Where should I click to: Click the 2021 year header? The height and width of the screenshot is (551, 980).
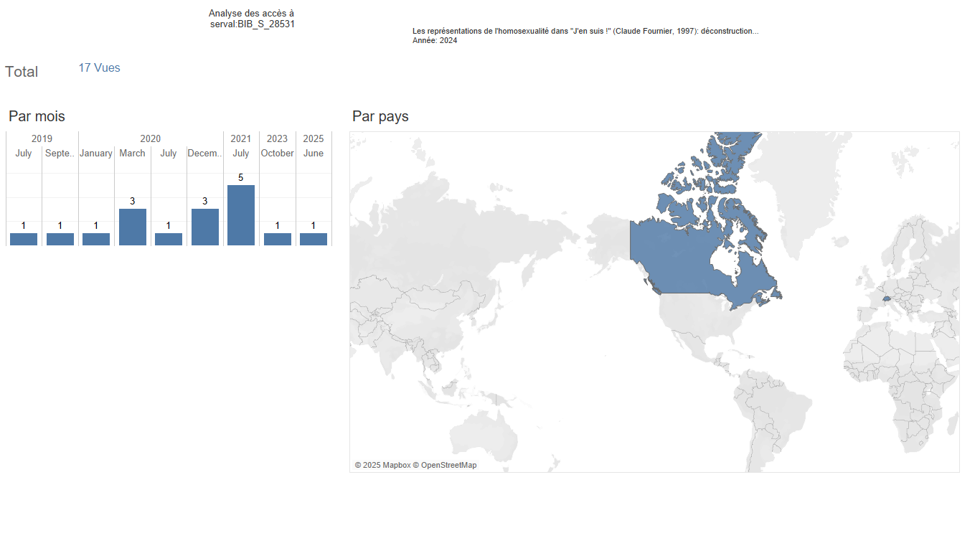[x=241, y=138]
